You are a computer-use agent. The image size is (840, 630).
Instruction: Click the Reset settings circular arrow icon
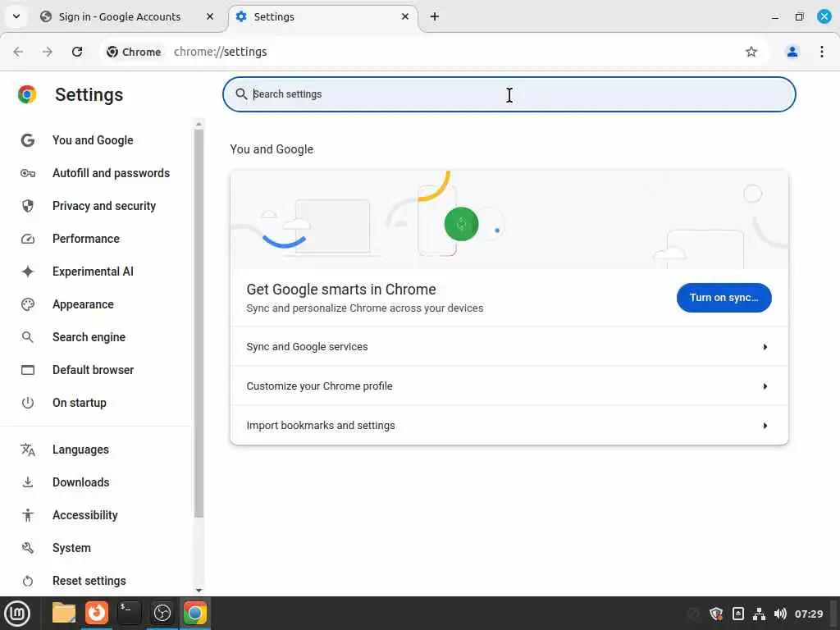[x=28, y=581]
